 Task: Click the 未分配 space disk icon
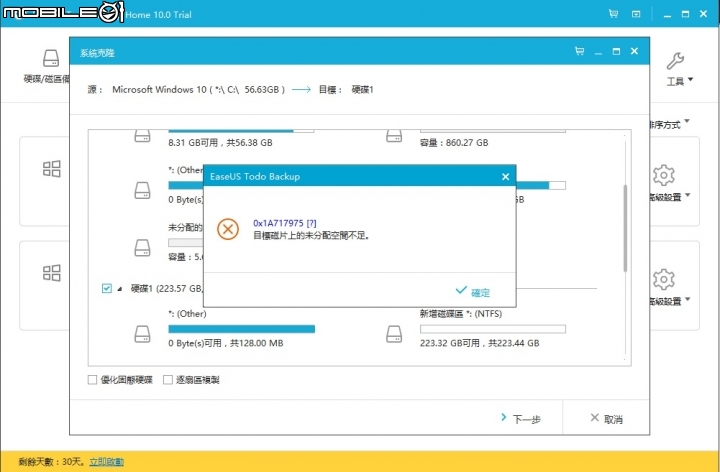[x=142, y=248]
